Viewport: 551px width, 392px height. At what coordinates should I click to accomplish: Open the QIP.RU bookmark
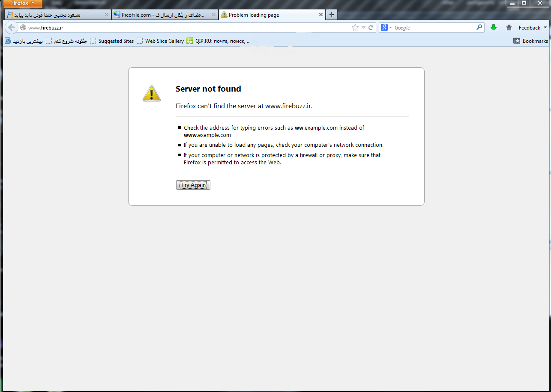tap(219, 41)
